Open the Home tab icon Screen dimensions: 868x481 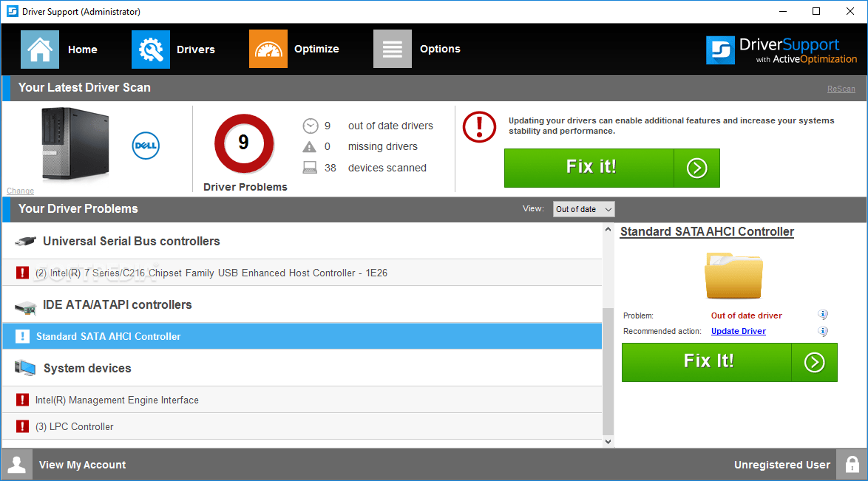[40, 50]
